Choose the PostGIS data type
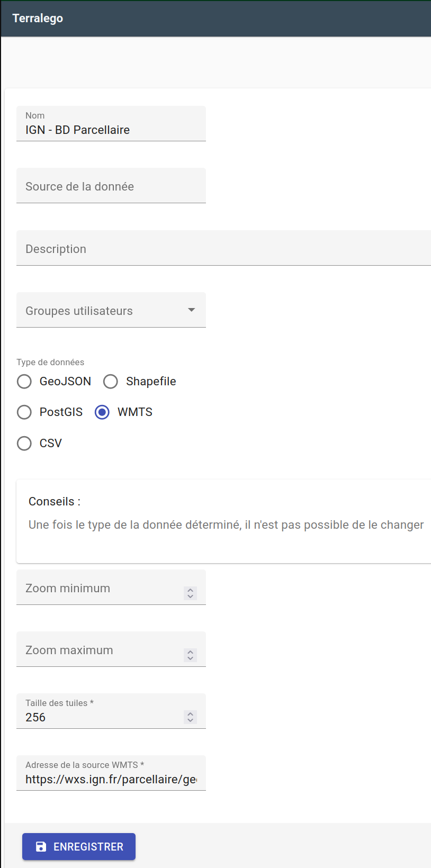431x868 pixels. pos(24,412)
